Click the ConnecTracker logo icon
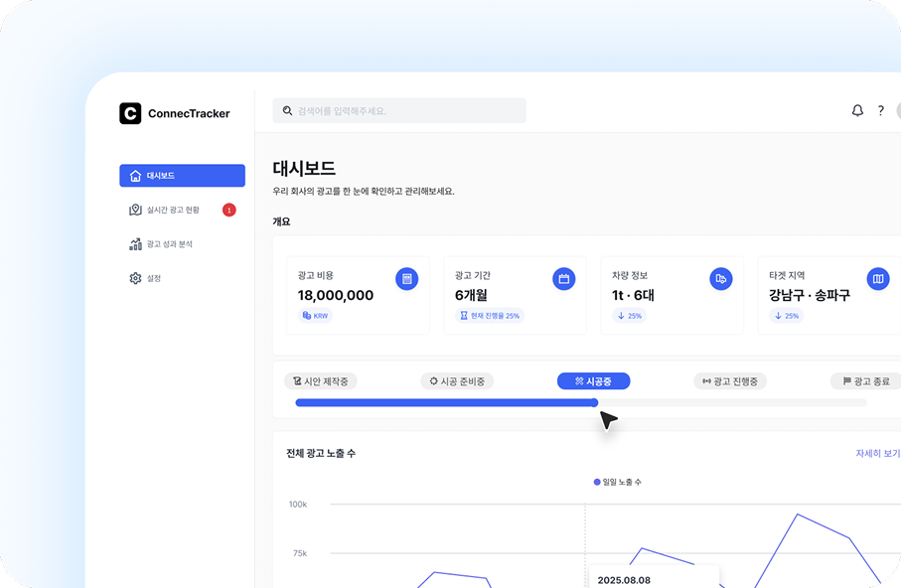Image resolution: width=901 pixels, height=588 pixels. (130, 113)
